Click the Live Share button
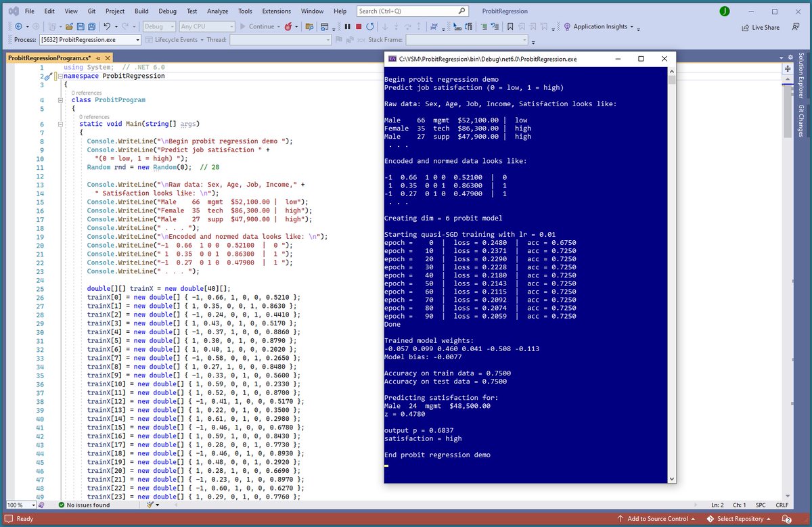This screenshot has width=812, height=527. pyautogui.click(x=760, y=28)
